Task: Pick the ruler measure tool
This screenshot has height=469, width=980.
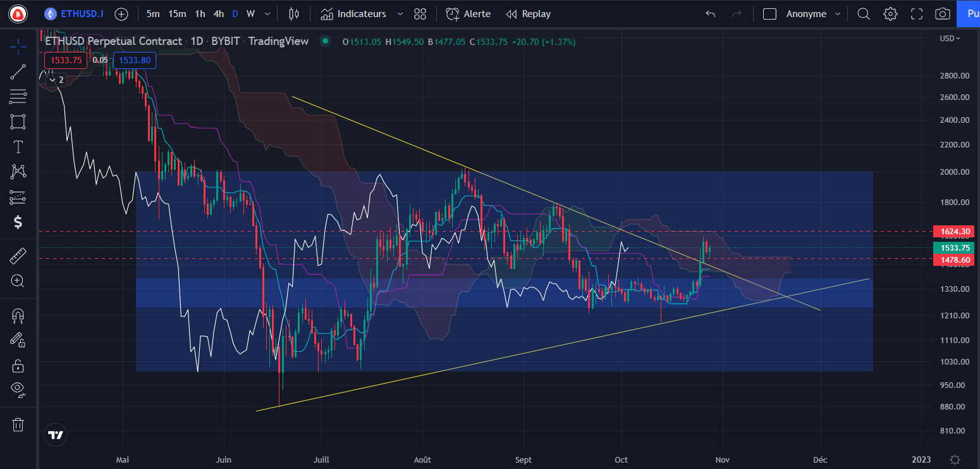Action: point(18,256)
